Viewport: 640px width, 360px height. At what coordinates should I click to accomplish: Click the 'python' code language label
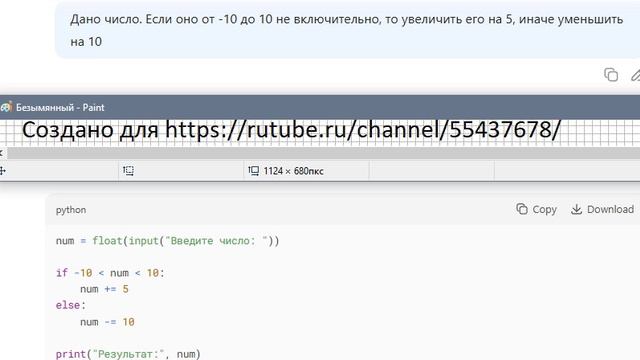coord(71,210)
